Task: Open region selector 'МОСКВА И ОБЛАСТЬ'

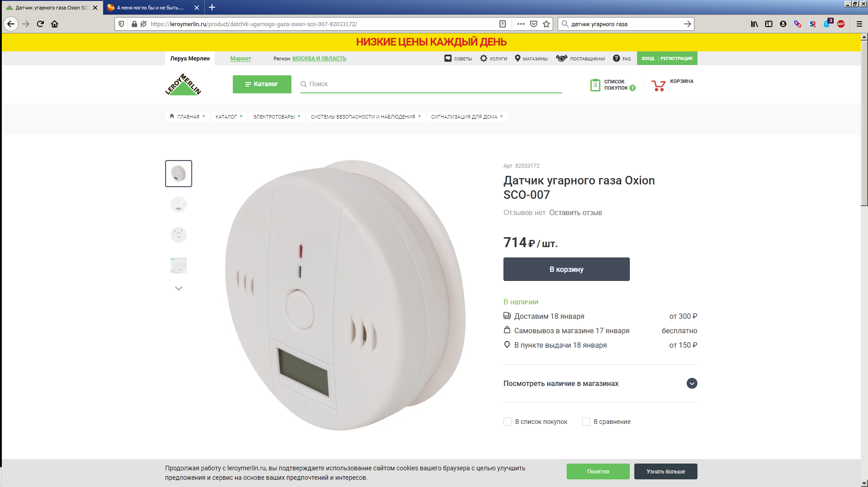Action: pyautogui.click(x=319, y=59)
